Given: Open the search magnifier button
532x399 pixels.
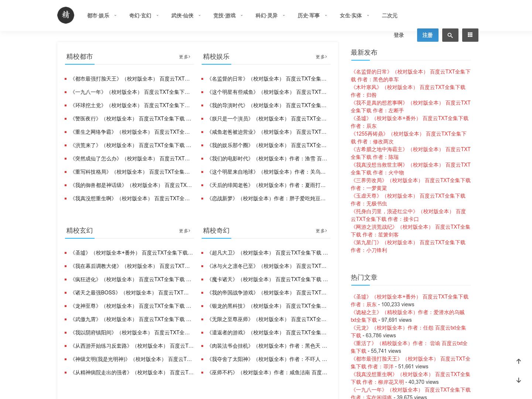Looking at the screenshot, I should [450, 35].
